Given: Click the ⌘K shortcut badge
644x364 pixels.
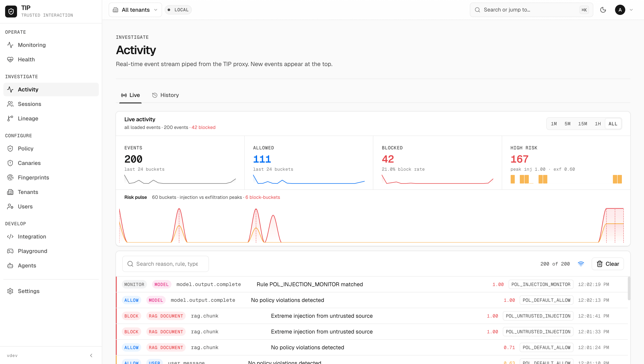Looking at the screenshot, I should (x=584, y=10).
